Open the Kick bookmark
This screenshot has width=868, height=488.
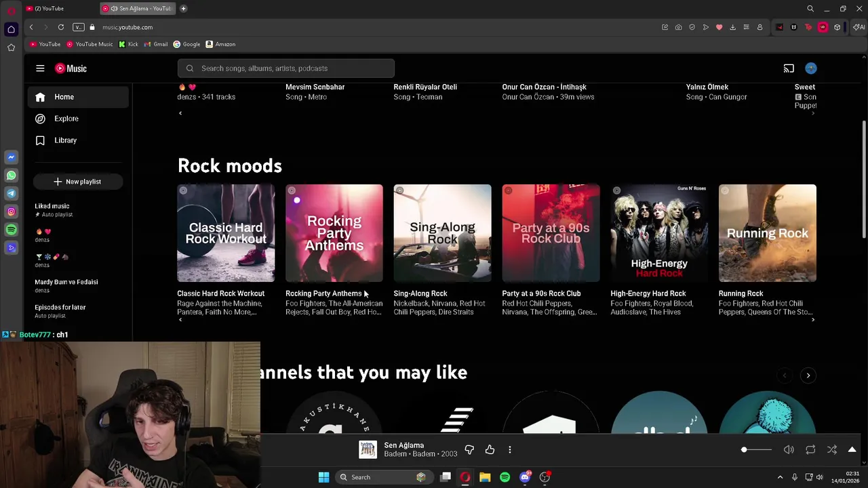coord(128,44)
